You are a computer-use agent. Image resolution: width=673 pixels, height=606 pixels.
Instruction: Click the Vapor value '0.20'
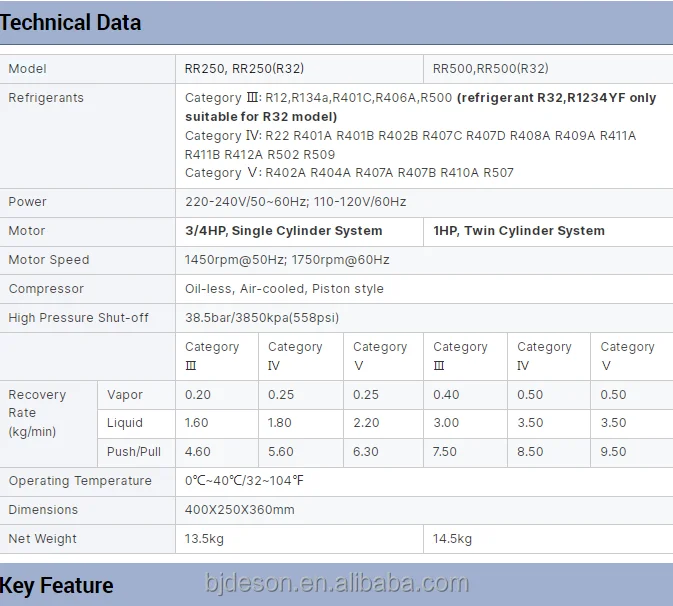point(198,395)
